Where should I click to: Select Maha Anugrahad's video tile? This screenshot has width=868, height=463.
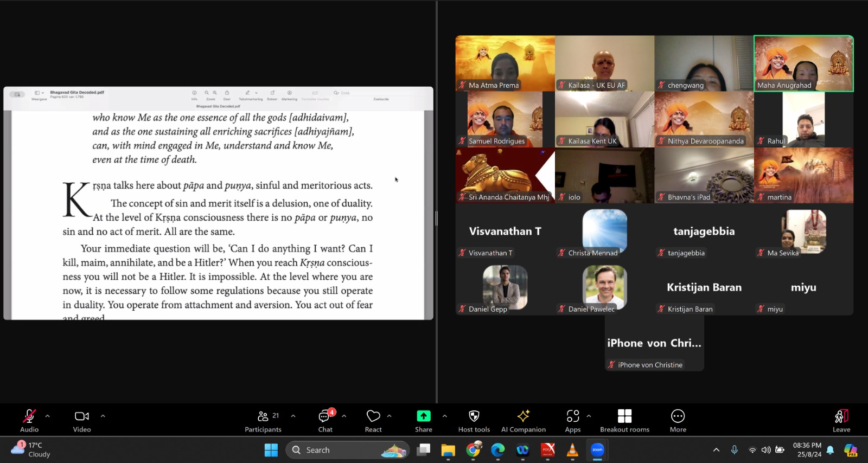803,63
